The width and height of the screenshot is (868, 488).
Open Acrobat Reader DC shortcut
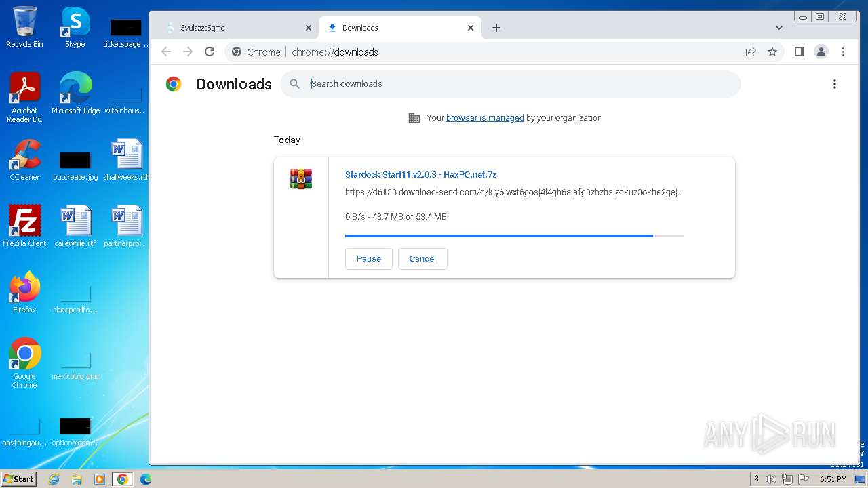pos(24,97)
